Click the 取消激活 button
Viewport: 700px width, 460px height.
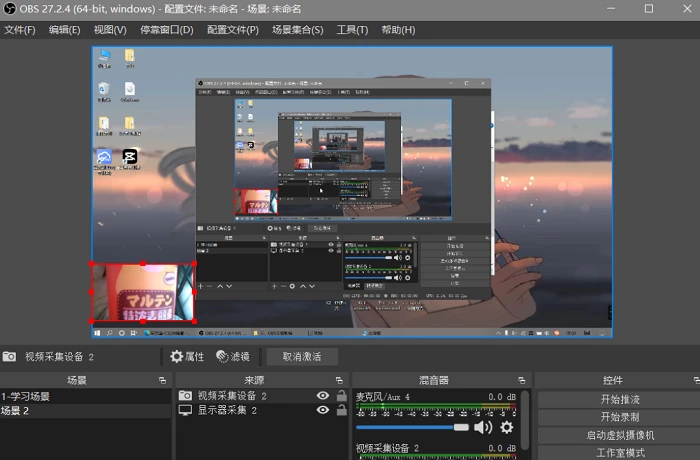pyautogui.click(x=302, y=356)
